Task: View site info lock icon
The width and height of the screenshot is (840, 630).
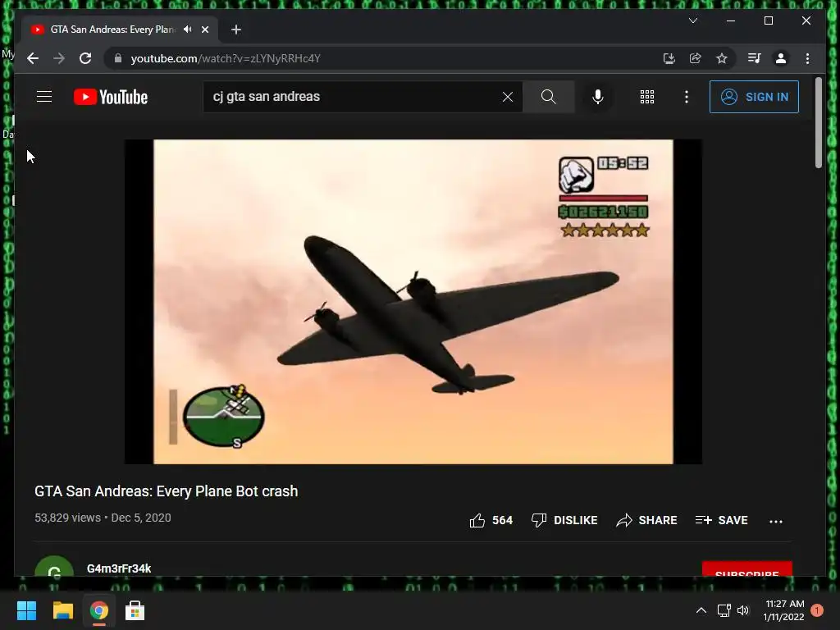Action: coord(118,58)
